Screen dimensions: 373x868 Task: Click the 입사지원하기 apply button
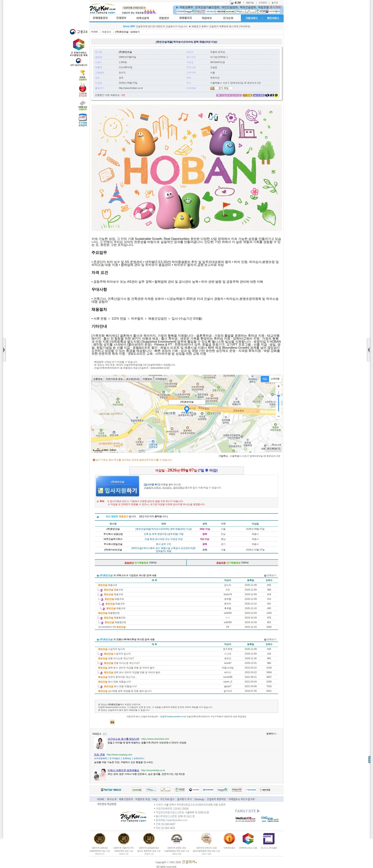point(117,486)
